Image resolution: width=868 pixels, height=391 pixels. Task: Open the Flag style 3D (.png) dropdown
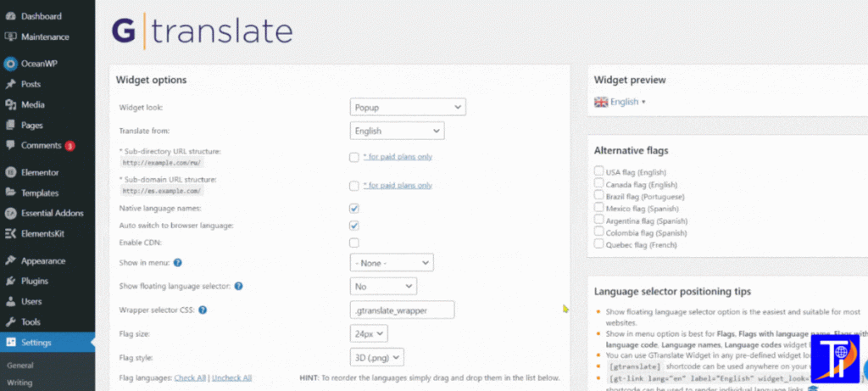click(376, 357)
